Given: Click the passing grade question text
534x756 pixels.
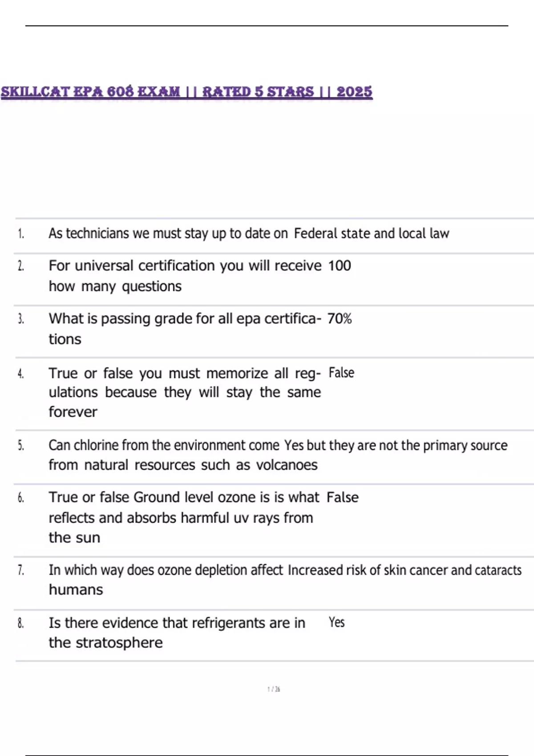Looking at the screenshot, I should tap(185, 329).
